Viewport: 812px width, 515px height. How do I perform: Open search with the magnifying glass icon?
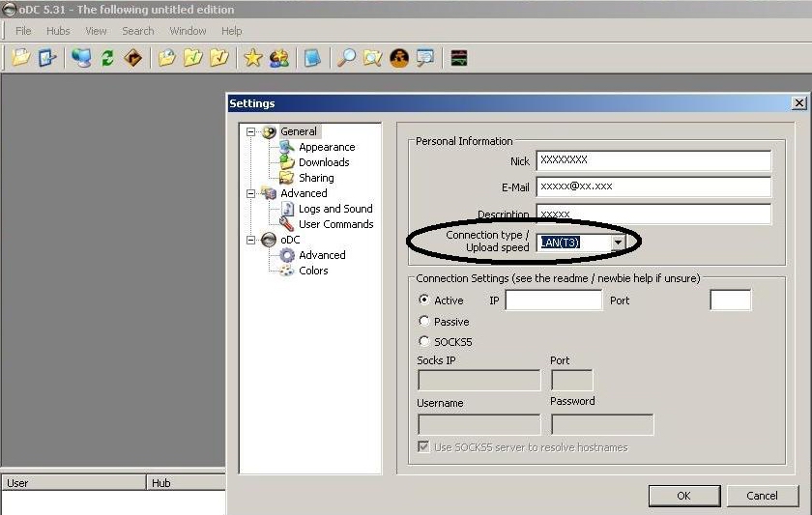tap(346, 57)
